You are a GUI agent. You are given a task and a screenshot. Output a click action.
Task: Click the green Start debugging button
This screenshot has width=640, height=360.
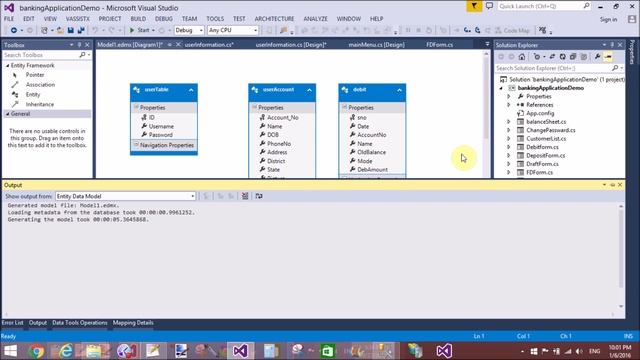[x=140, y=30]
